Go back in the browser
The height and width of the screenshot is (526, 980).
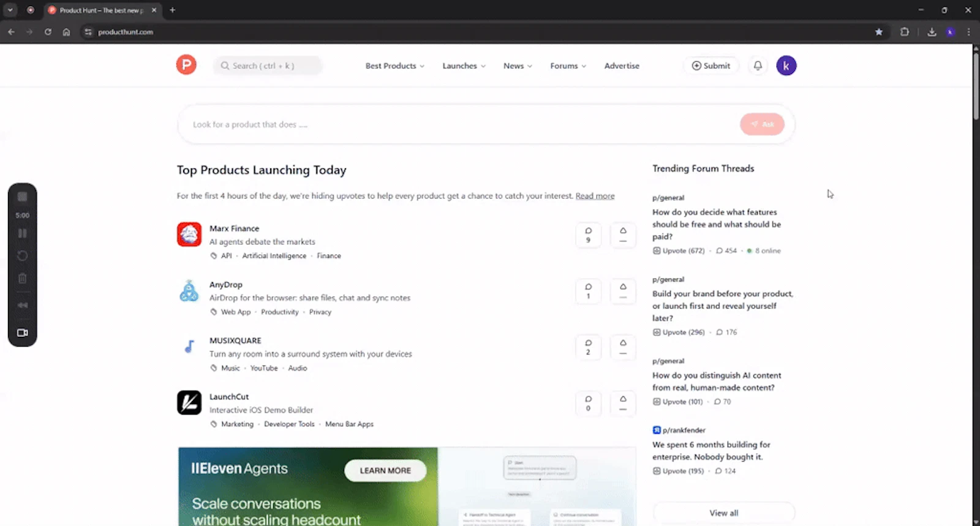pos(11,32)
